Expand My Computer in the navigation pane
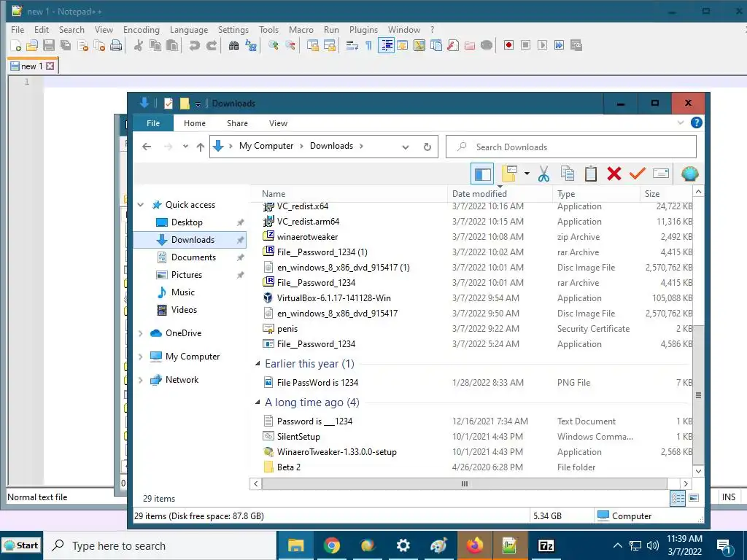Image resolution: width=747 pixels, height=560 pixels. click(x=141, y=357)
